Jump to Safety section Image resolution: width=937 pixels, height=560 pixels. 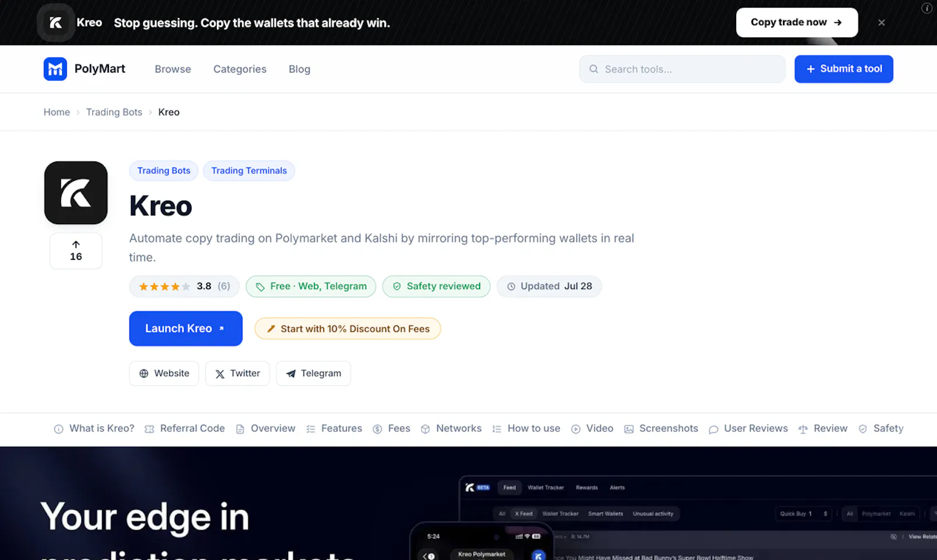[x=881, y=429]
